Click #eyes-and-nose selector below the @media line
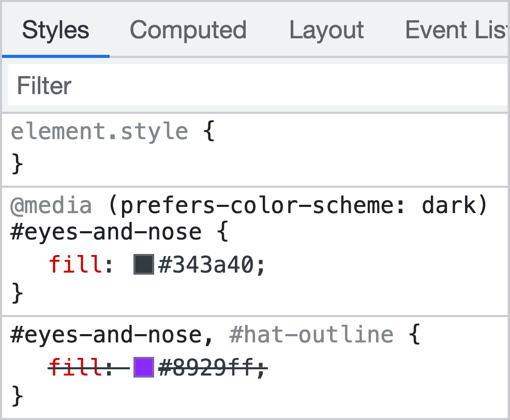The width and height of the screenshot is (510, 420). tap(106, 232)
